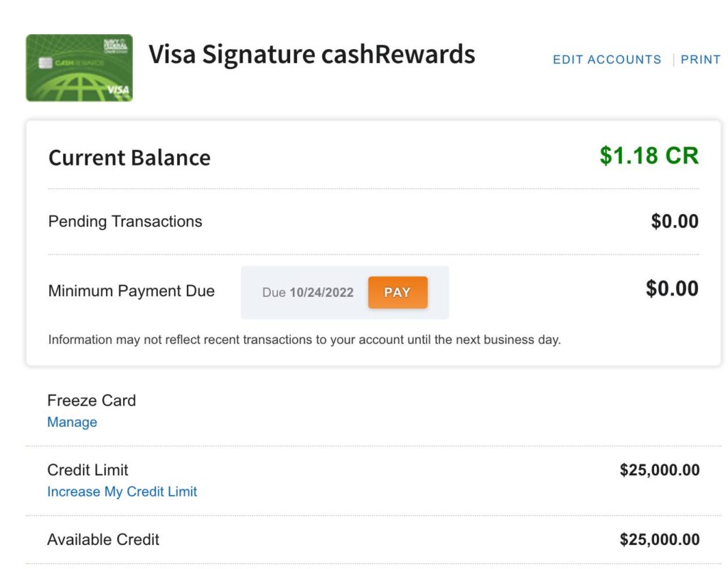728x569 pixels.
Task: Click the green cashRewards card image
Action: coord(79,67)
